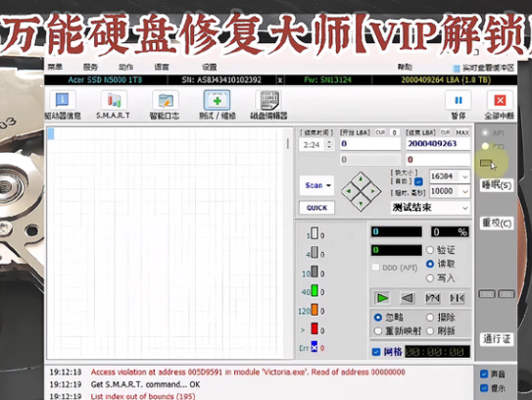
Task: Click the 'Acer SSD N5000 1TB' drive label
Action: 105,80
